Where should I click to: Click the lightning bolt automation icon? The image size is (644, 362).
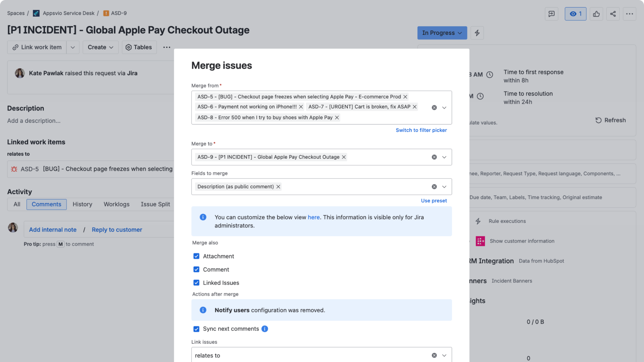tap(477, 33)
